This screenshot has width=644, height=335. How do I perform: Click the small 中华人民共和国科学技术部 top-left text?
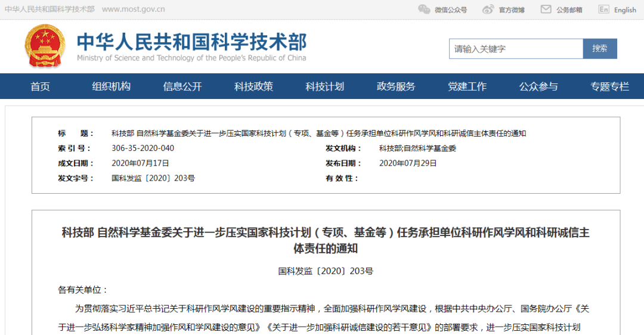[49, 10]
